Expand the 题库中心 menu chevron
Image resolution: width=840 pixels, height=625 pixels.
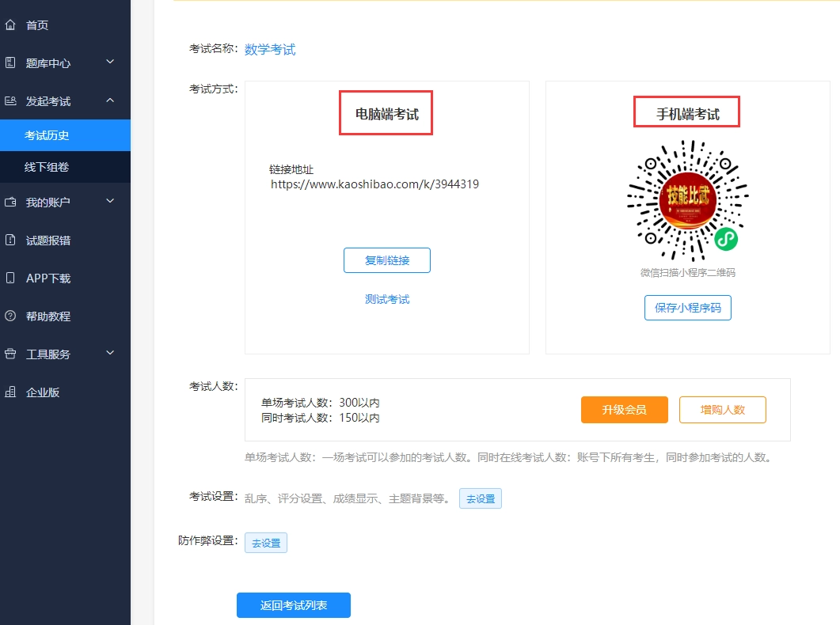pos(110,62)
